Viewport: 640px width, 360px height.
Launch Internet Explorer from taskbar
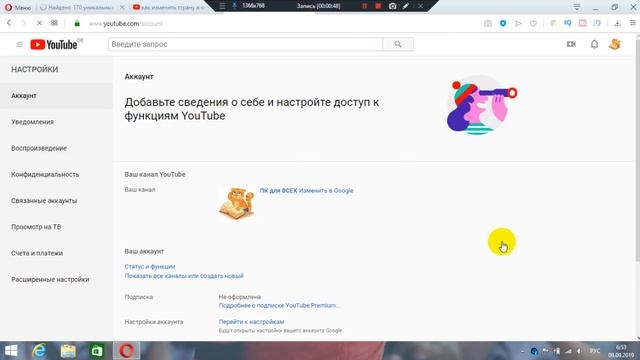pyautogui.click(x=39, y=351)
